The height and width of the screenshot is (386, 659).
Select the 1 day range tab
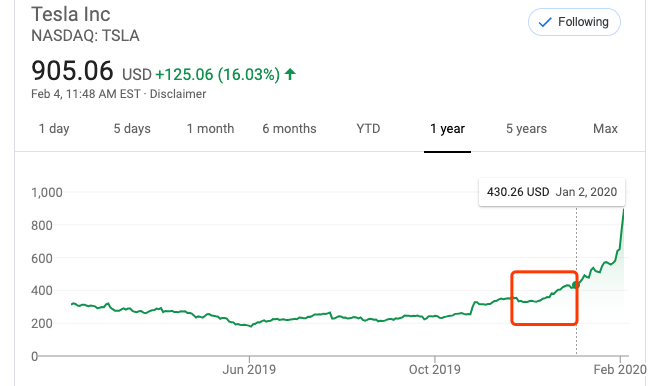coord(54,128)
